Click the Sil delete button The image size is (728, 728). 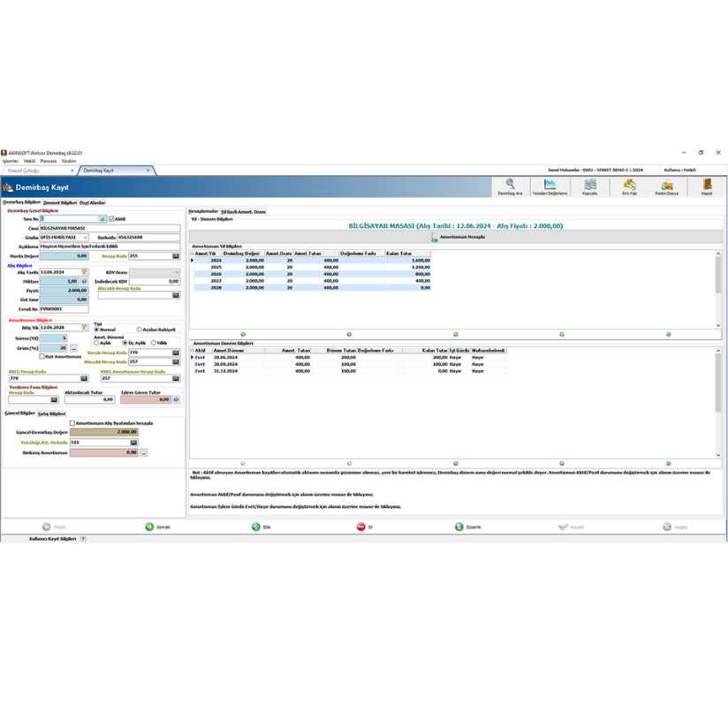pyautogui.click(x=362, y=527)
